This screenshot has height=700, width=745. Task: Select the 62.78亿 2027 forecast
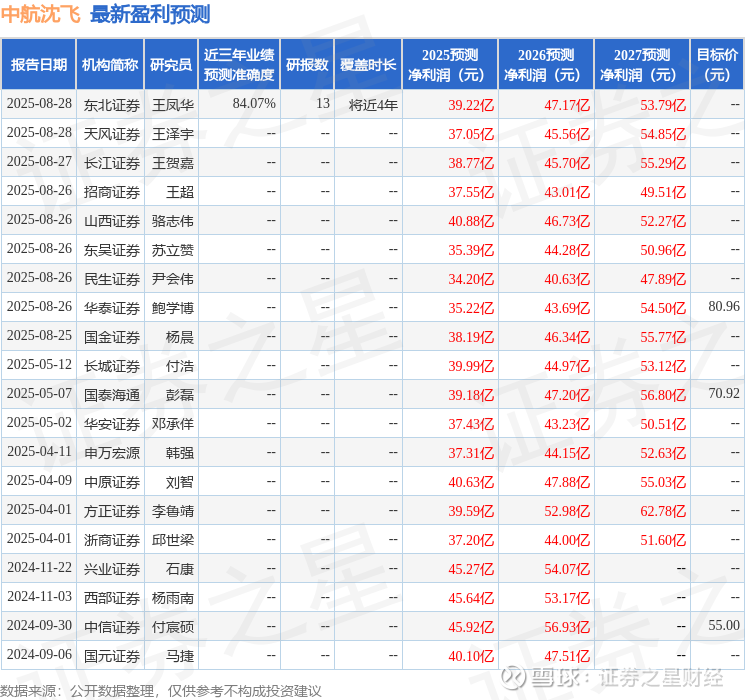click(663, 511)
